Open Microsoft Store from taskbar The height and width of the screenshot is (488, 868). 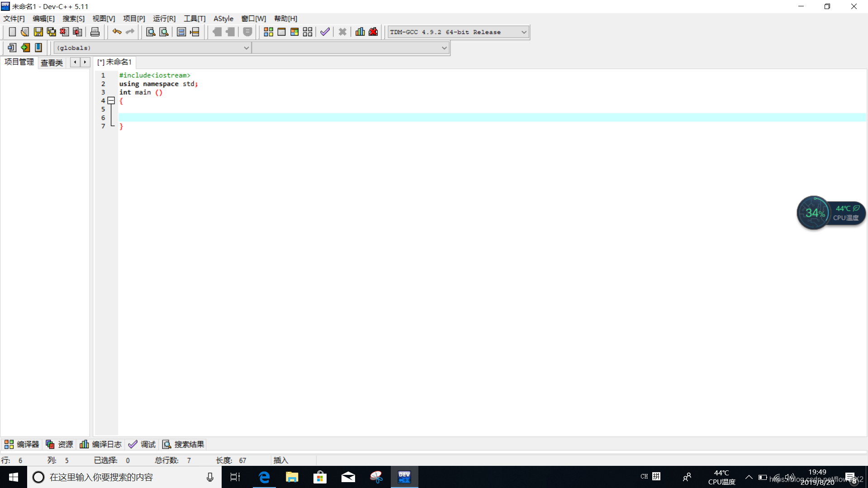tap(320, 477)
